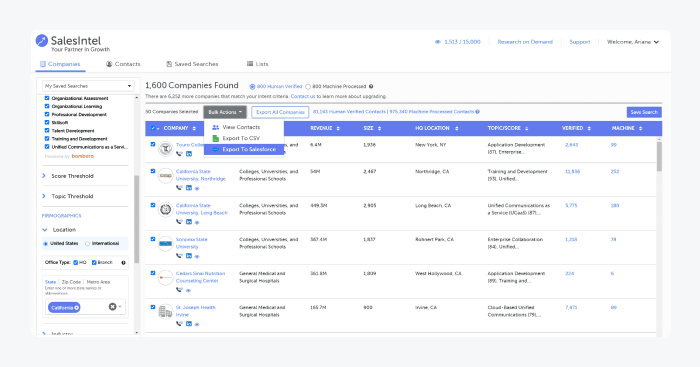700x367 pixels.
Task: Click the help icon beside Machine Processed
Action: [x=371, y=87]
